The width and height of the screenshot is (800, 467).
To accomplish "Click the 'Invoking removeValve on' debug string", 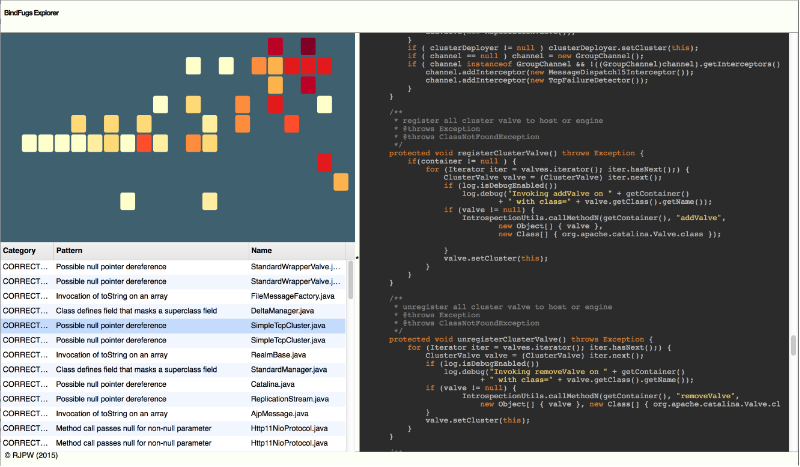I will (548, 372).
